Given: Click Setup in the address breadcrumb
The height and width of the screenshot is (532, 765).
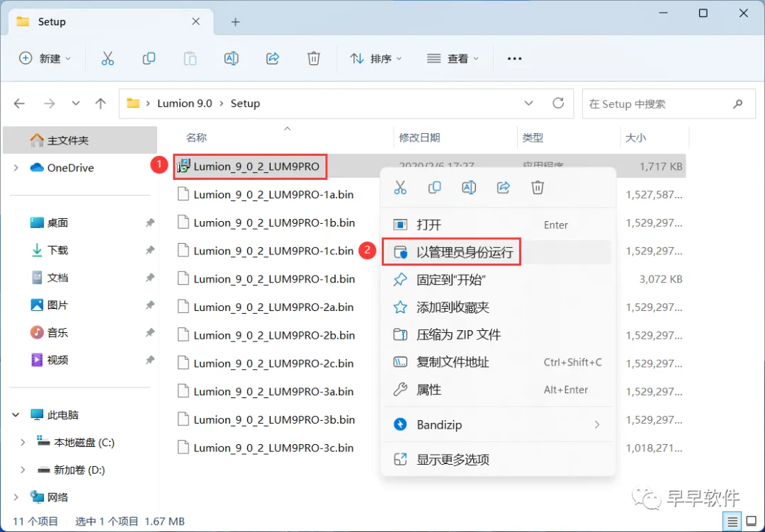Looking at the screenshot, I should 245,103.
